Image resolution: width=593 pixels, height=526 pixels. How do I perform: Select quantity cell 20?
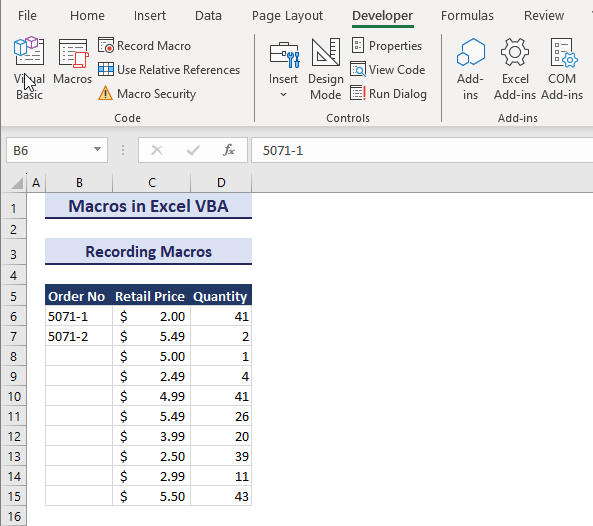[221, 436]
